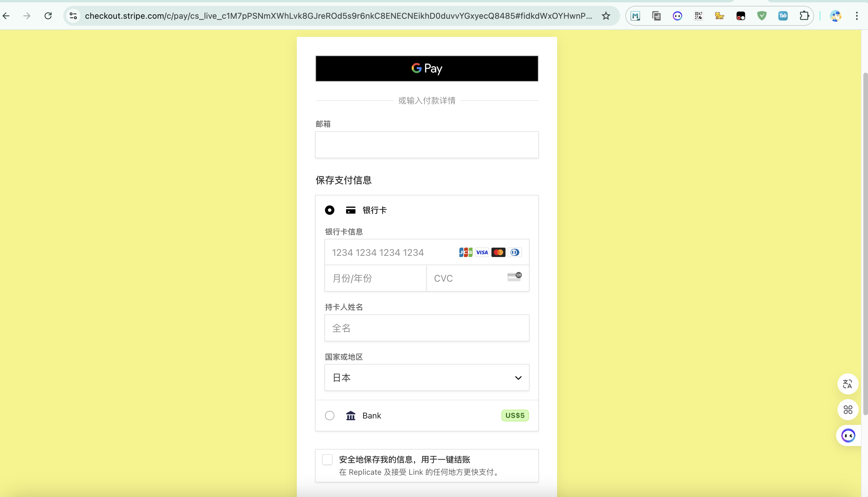This screenshot has width=868, height=497.
Task: Open Chrome three-dot menu
Action: [856, 16]
